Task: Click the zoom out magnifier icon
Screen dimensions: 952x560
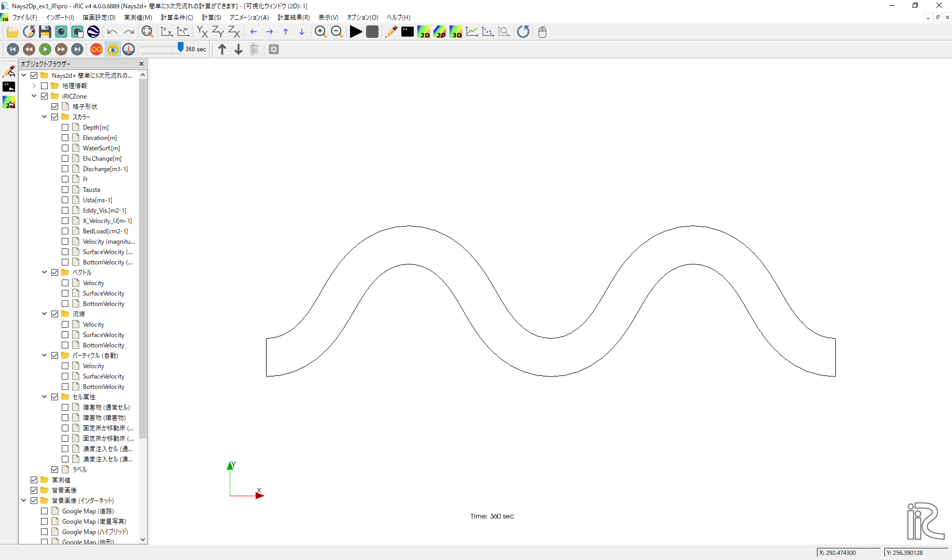Action: [x=337, y=32]
